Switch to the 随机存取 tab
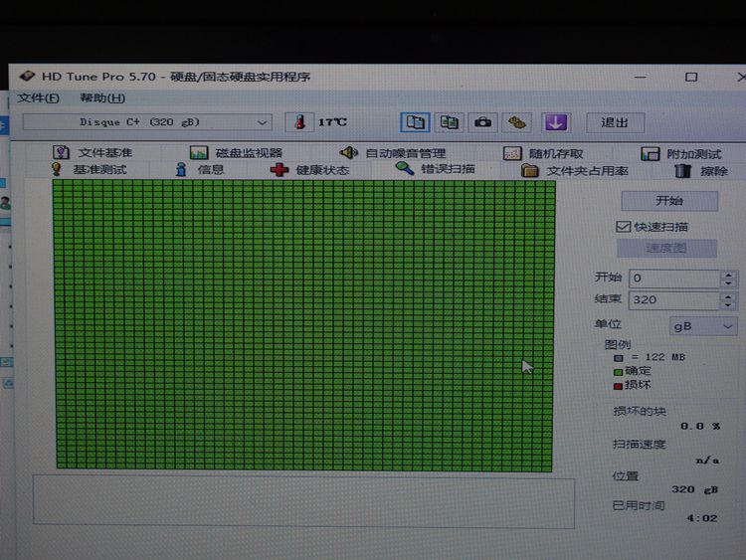 tap(543, 154)
